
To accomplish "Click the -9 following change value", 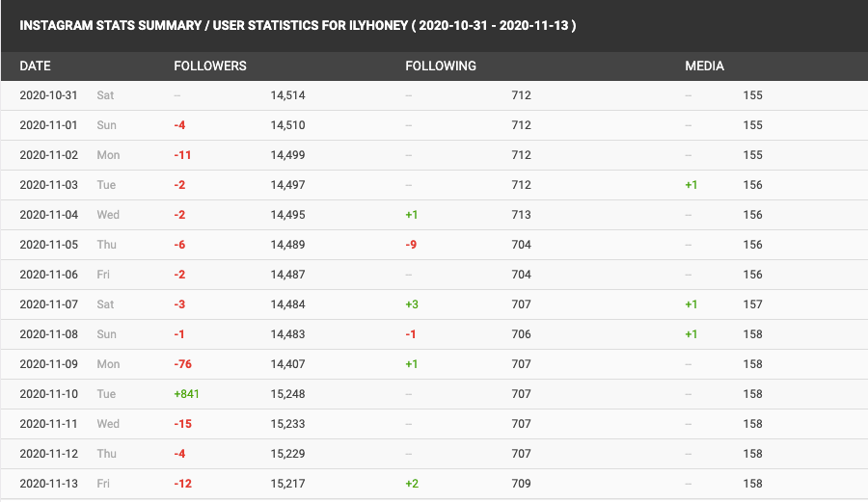I will (411, 245).
